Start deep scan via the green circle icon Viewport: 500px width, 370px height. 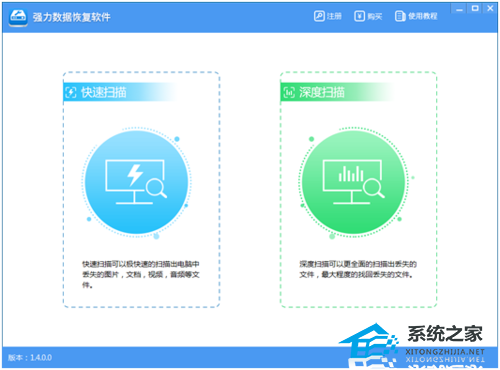coord(354,182)
